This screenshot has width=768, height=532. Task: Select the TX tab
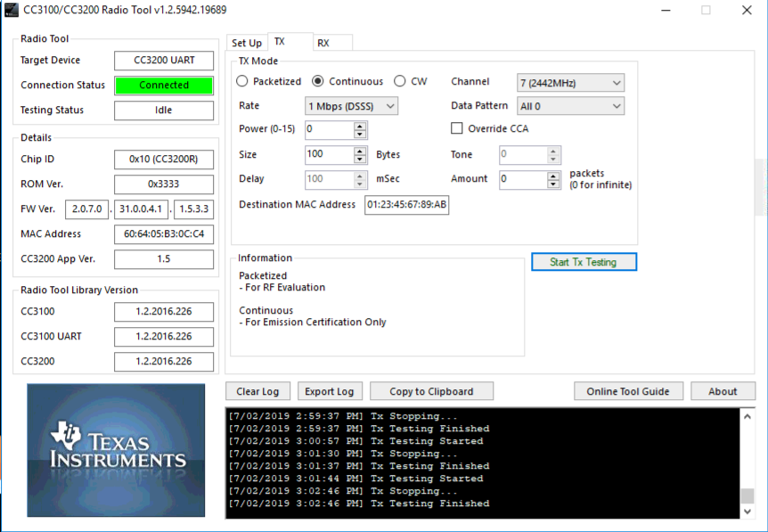(290, 42)
